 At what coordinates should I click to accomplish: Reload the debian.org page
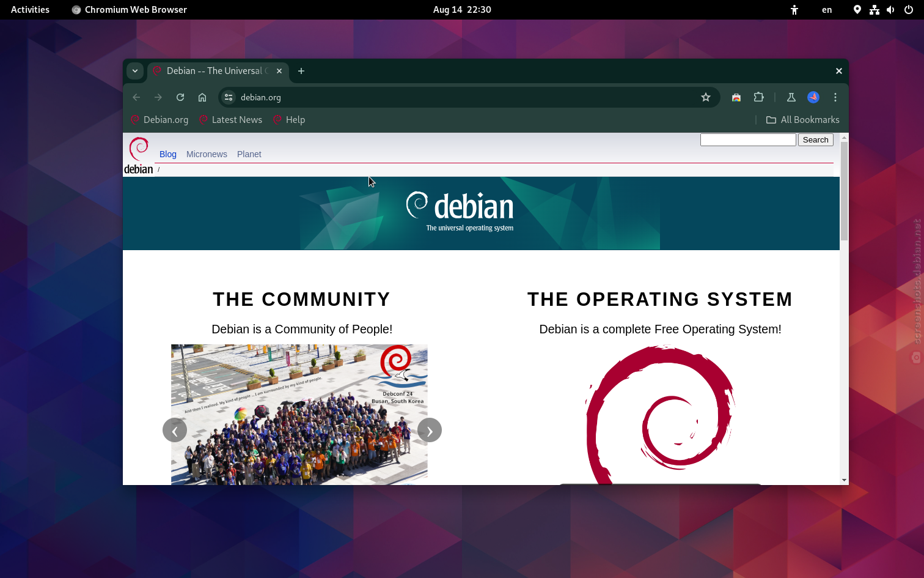coord(180,97)
